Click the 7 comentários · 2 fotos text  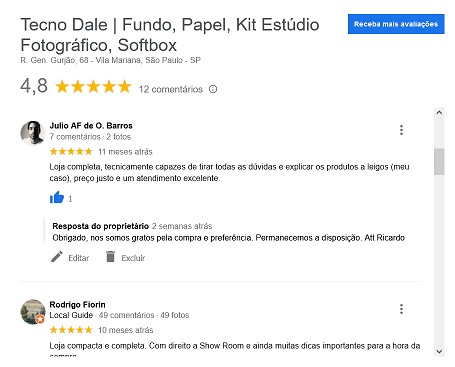point(90,137)
